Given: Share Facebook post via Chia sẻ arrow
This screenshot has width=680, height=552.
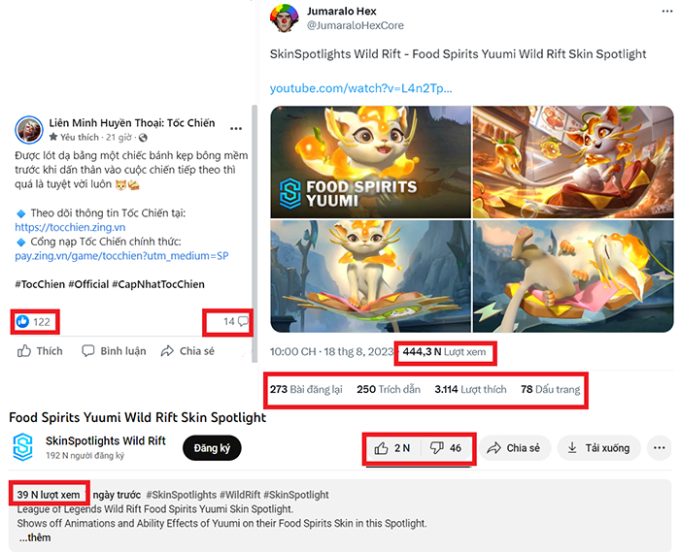Looking at the screenshot, I should pos(187,351).
